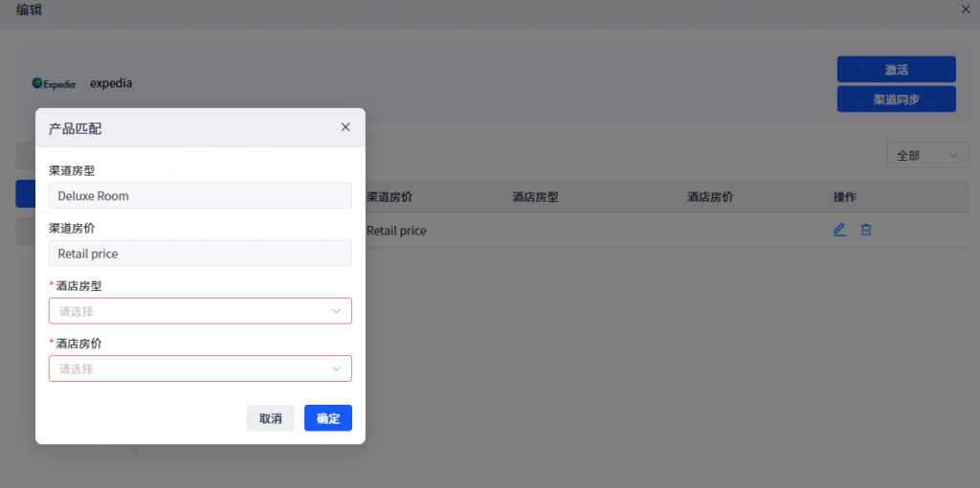Click the edit pencil icon in 操作 column
The image size is (980, 488).
[x=839, y=230]
